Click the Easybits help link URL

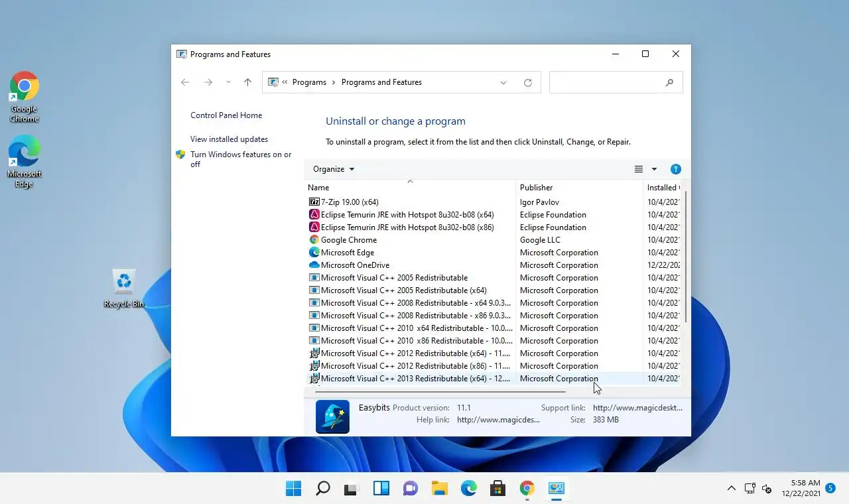(498, 420)
